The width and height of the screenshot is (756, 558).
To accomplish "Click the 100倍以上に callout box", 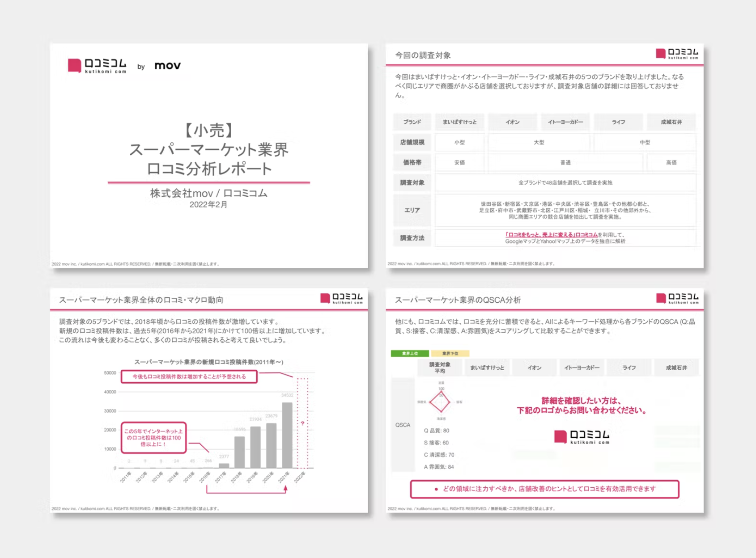I will pos(153,437).
